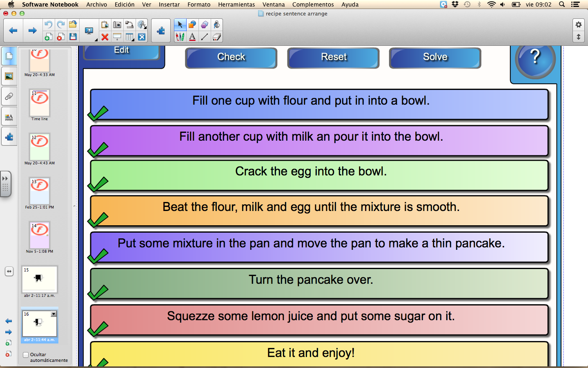
Task: Open help with the question mark button
Action: (535, 60)
